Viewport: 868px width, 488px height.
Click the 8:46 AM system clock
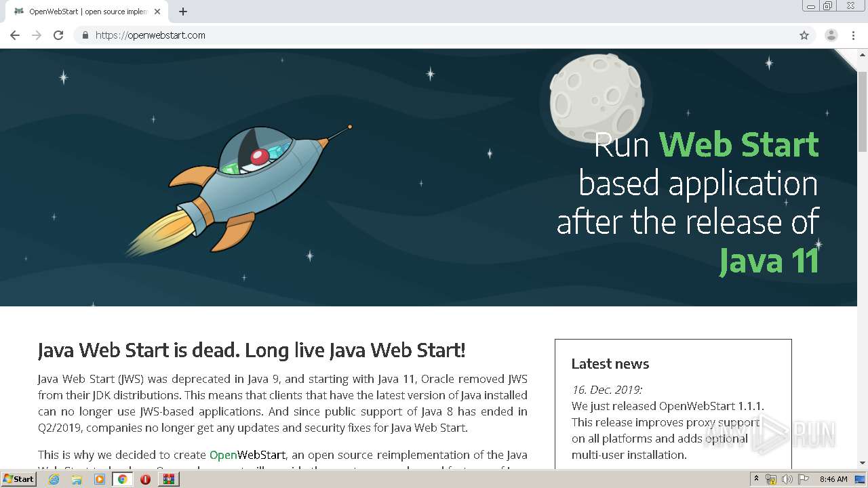[x=833, y=479]
